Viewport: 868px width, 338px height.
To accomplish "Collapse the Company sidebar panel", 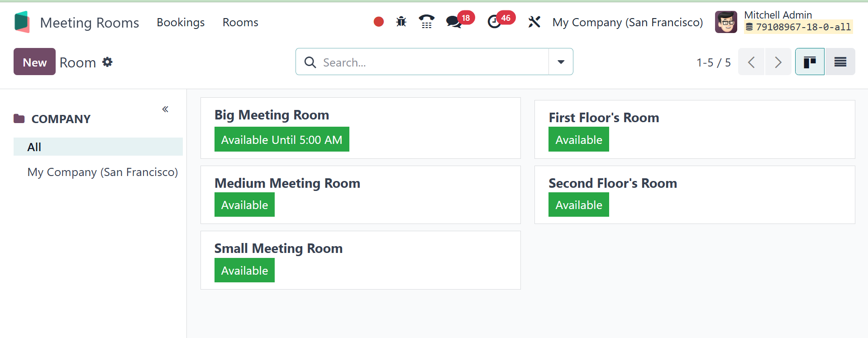I will coord(165,109).
